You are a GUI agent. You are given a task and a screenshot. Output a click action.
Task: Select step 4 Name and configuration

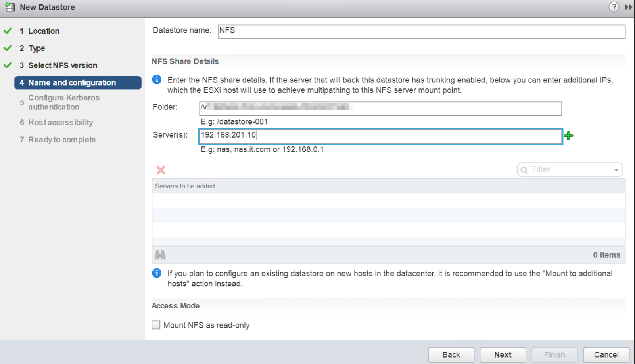[78, 83]
